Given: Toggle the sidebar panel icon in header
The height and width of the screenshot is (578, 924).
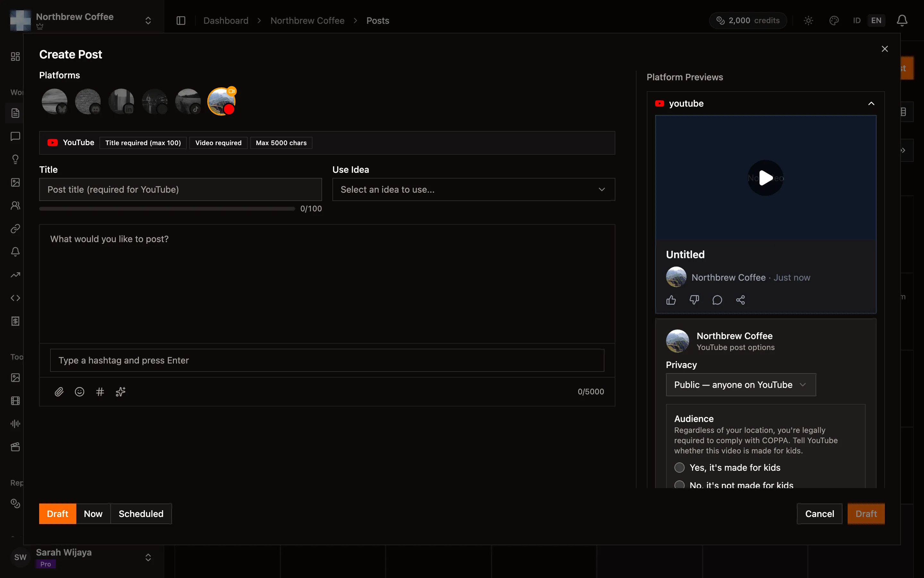Looking at the screenshot, I should click(x=181, y=21).
